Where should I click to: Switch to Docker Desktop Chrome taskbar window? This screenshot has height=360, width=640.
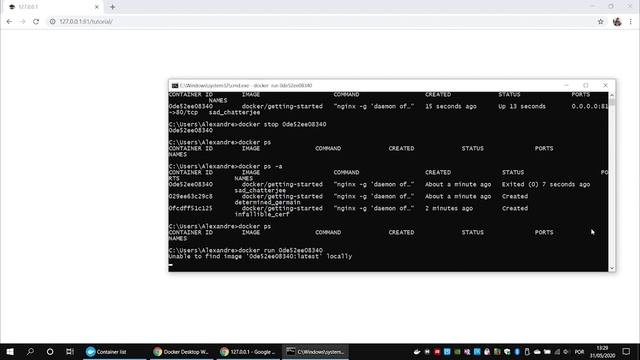coord(181,351)
